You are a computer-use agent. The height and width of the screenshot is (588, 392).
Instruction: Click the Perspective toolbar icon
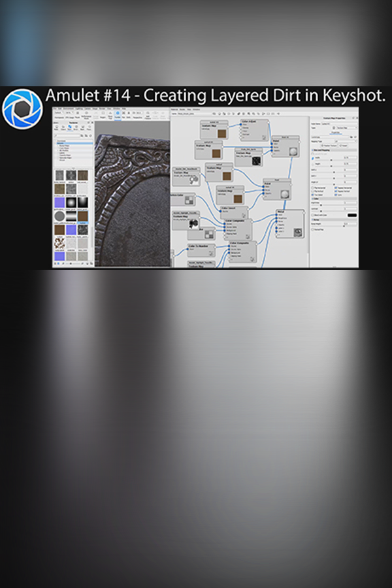137,115
